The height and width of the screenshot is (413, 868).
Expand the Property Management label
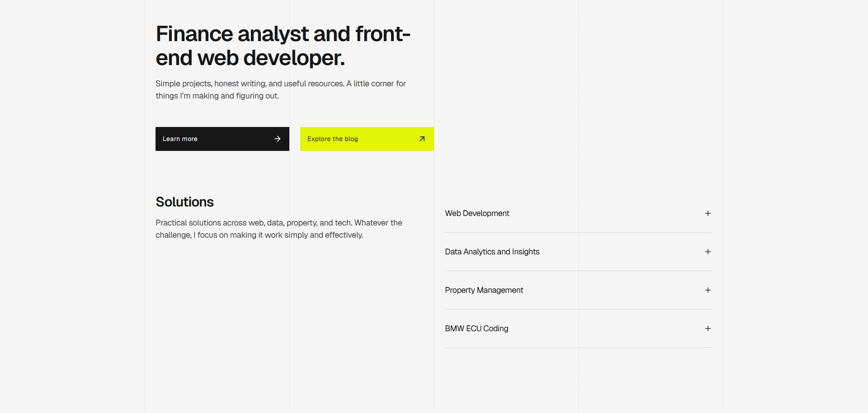(x=484, y=290)
